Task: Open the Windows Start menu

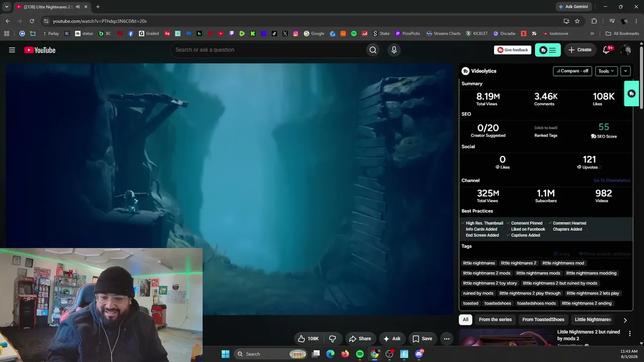Action: pos(225,354)
